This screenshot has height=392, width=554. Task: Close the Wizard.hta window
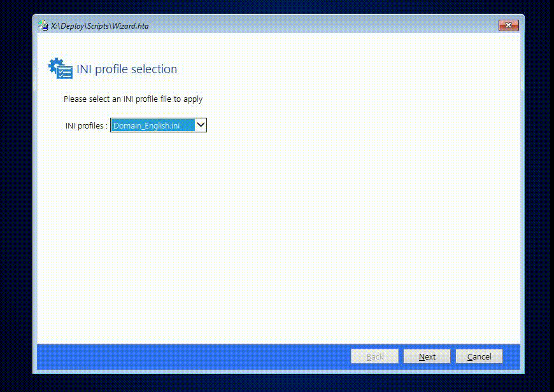[x=508, y=25]
